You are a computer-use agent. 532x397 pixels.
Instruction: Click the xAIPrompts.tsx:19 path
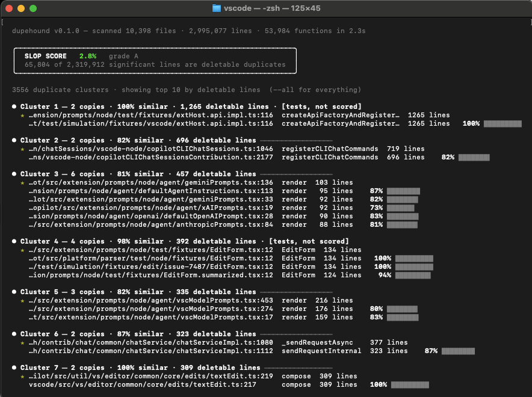tap(151, 208)
